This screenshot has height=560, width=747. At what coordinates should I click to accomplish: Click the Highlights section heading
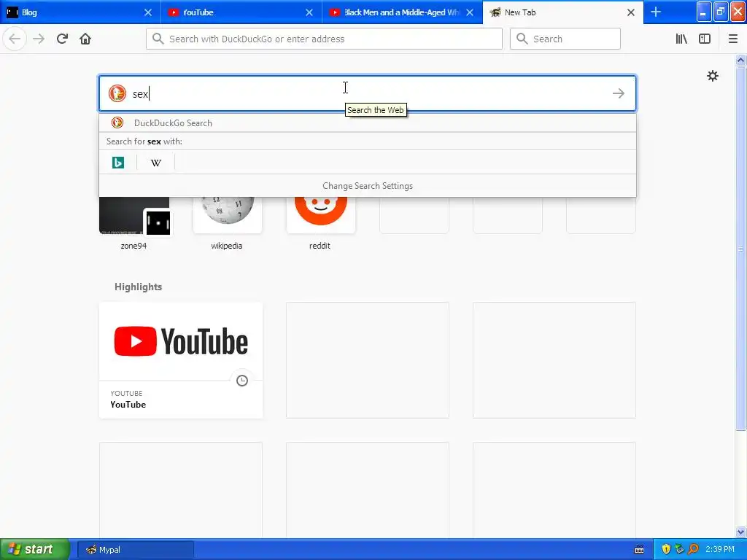click(138, 287)
